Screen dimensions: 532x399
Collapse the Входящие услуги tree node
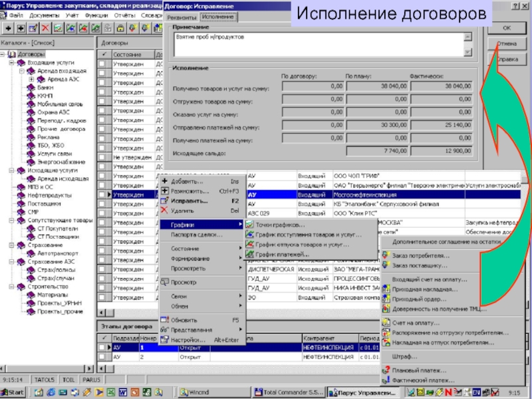13,62
